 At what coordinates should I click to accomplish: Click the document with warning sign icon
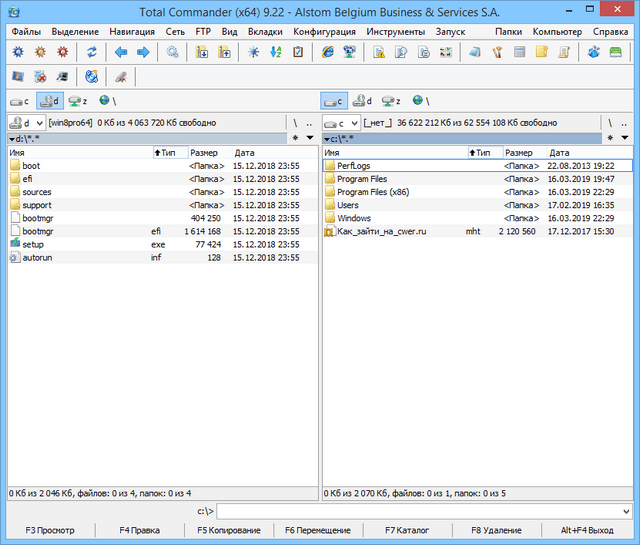[379, 52]
